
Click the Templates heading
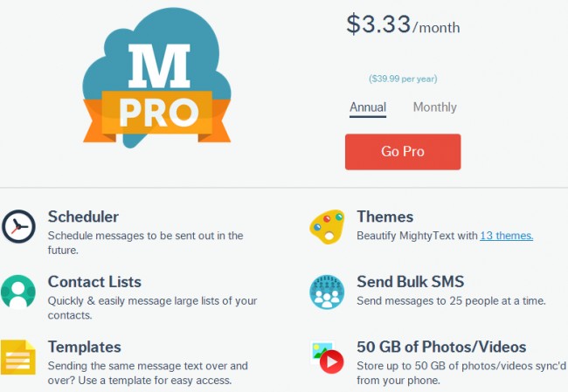[x=85, y=347]
